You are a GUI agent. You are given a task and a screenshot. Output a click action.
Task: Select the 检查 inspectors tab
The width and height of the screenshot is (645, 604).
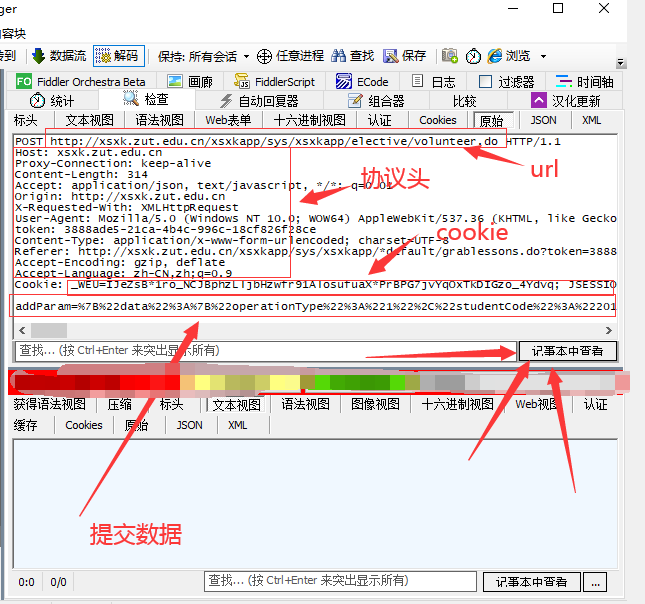[146, 99]
